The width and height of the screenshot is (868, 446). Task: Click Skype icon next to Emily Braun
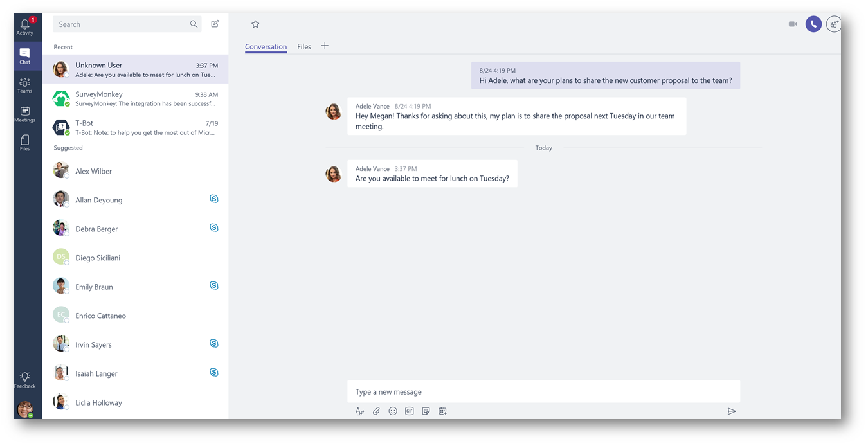coord(214,285)
